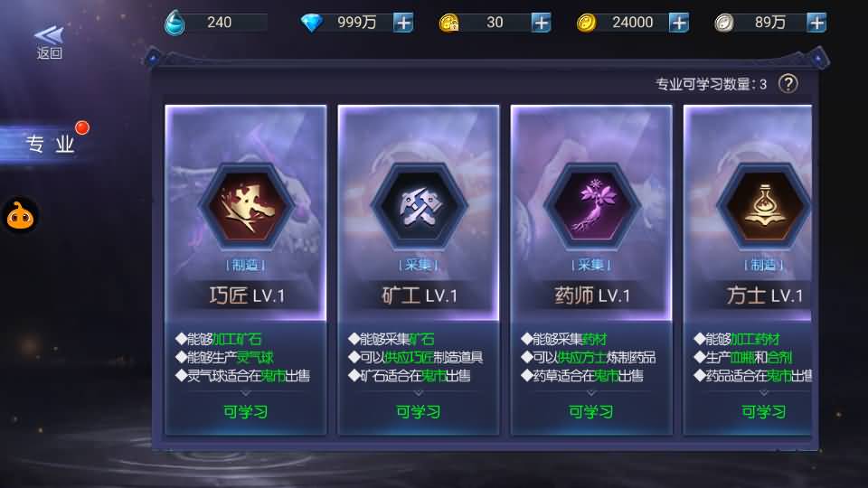Click the blue spirit droplet icon
This screenshot has height=488, width=868.
[x=175, y=23]
